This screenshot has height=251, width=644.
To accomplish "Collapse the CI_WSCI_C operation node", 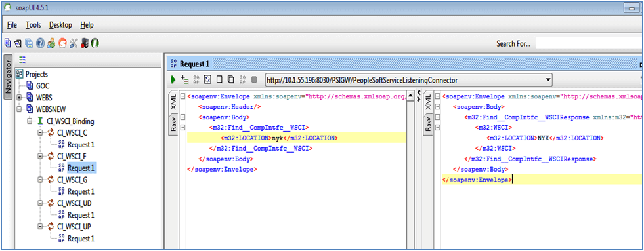I will tap(40, 133).
